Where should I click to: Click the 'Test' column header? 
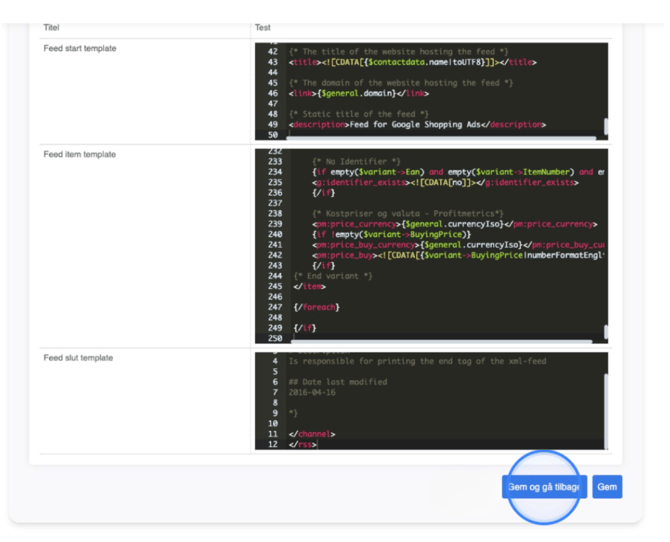(262, 27)
